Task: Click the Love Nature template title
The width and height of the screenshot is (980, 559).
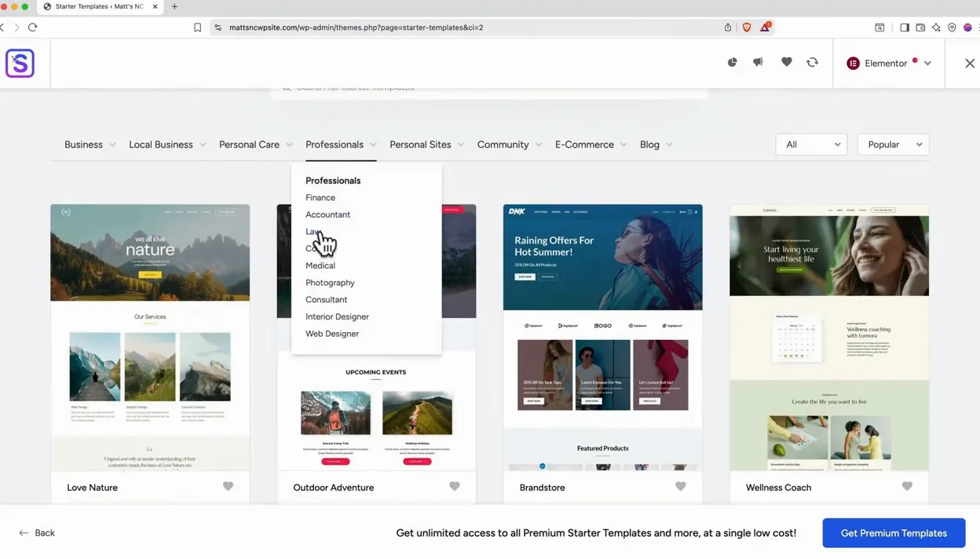Action: click(92, 488)
